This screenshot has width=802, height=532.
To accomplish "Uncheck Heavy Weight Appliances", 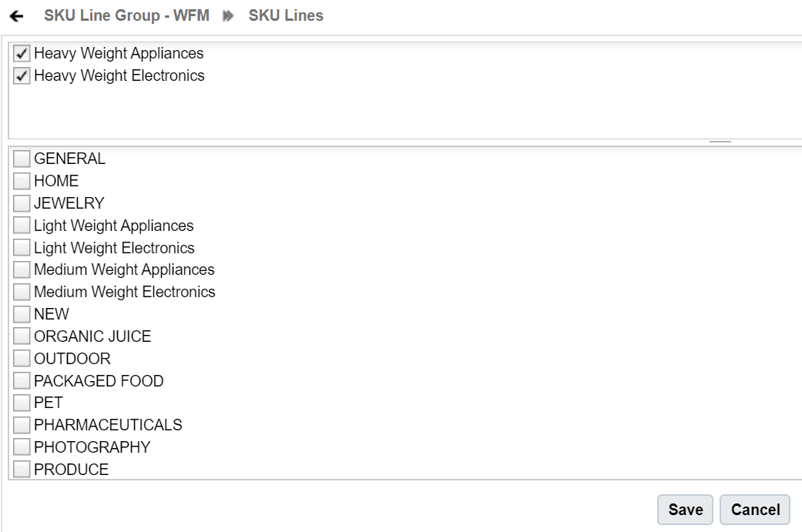I will (22, 53).
